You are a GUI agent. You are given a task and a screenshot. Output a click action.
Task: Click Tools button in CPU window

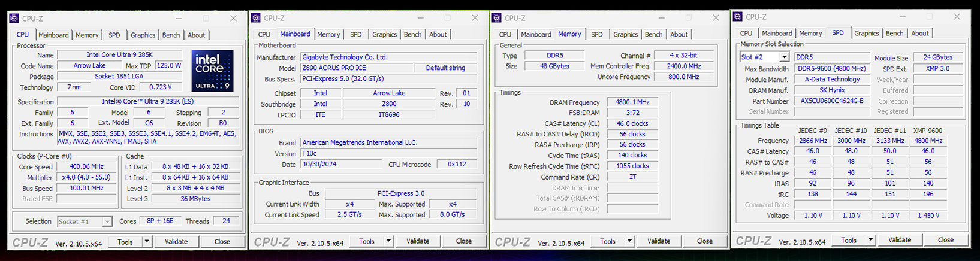(x=125, y=242)
